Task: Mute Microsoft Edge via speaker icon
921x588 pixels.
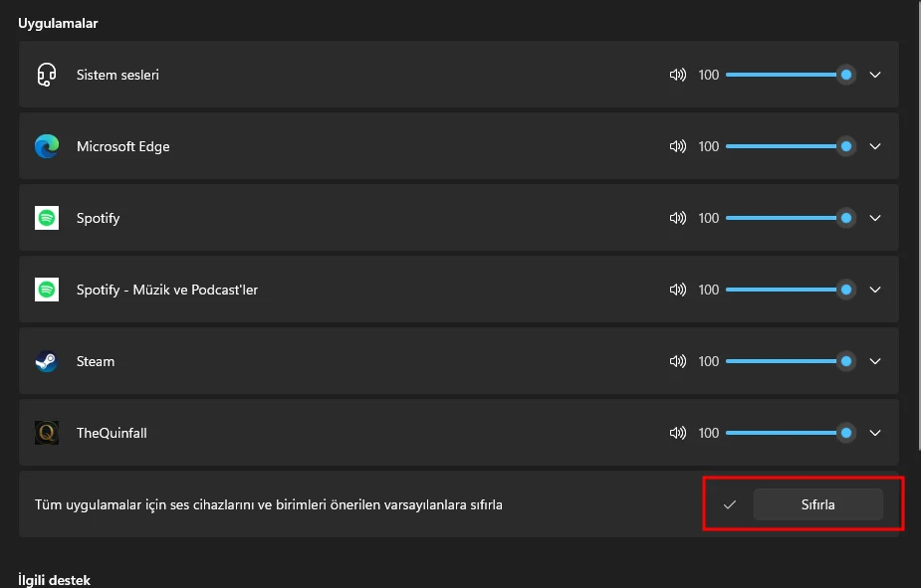Action: click(678, 146)
